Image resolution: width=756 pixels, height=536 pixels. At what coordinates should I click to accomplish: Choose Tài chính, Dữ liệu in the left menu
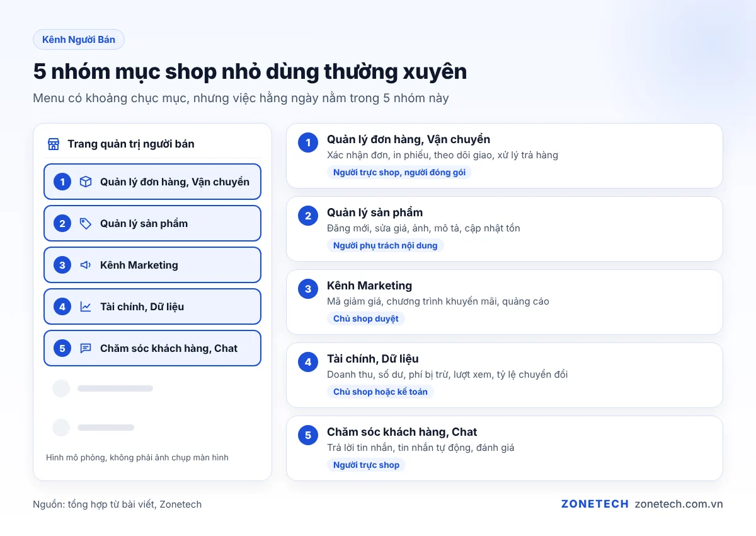point(152,306)
